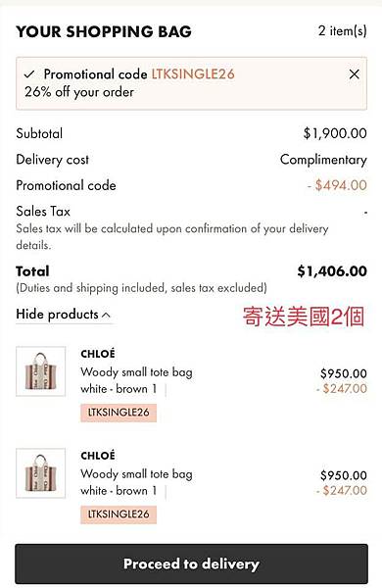This screenshot has width=382, height=588.
Task: Click the Sales Tax row label
Action: (x=43, y=211)
